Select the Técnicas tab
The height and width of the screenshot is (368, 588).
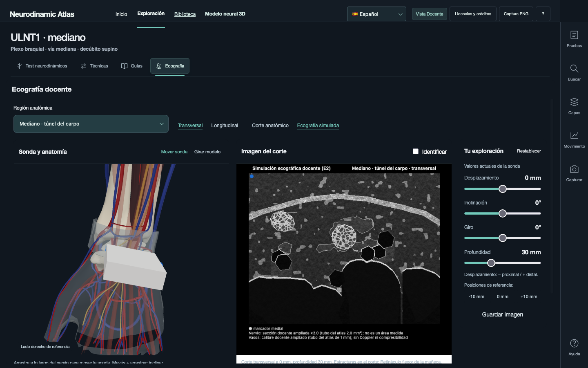[94, 66]
